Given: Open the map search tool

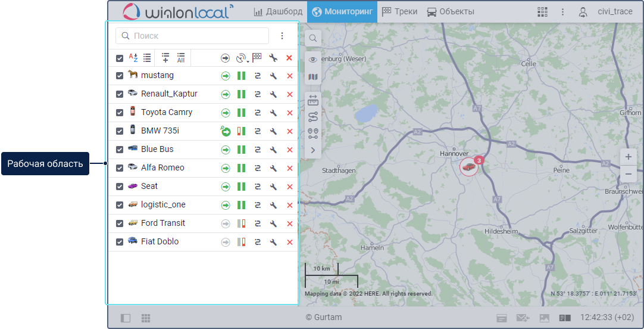Looking at the screenshot, I should (x=313, y=39).
